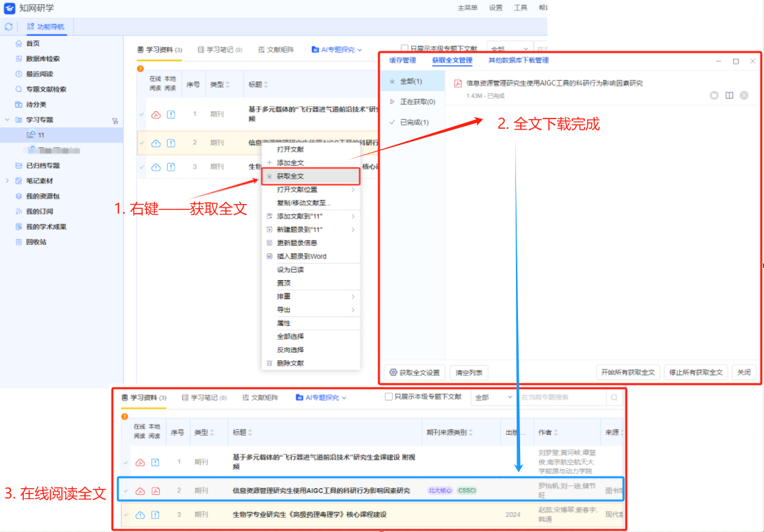Screen dimensions: 764x532
Task: Open the 全部 combo box in the lower panel
Action: tap(493, 398)
